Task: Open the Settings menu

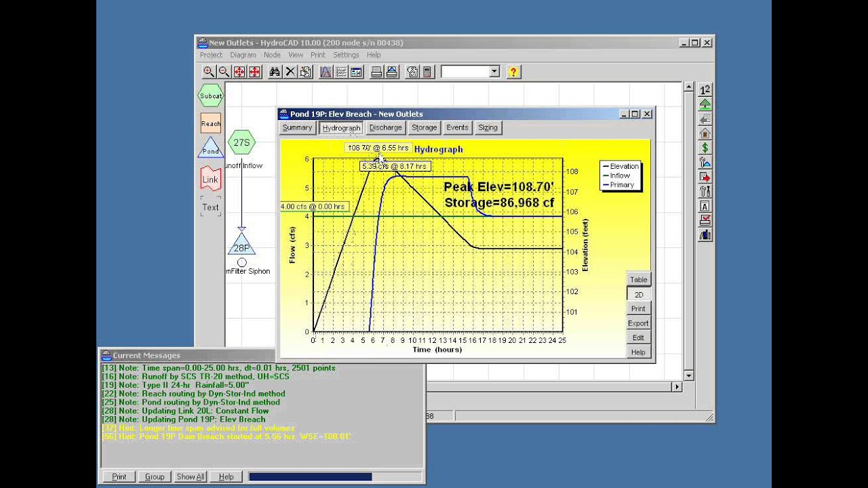Action: pos(346,55)
